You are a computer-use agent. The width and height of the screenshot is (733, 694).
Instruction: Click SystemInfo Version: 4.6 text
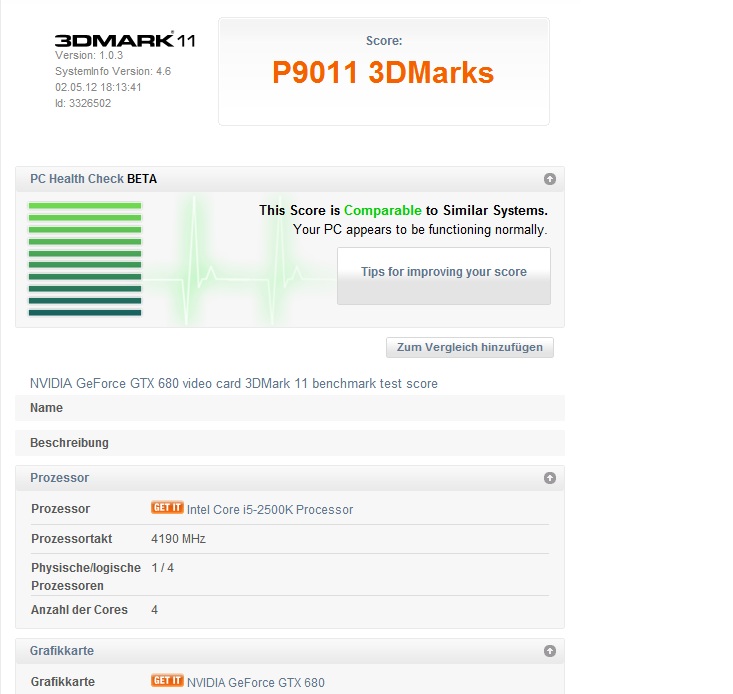point(113,71)
